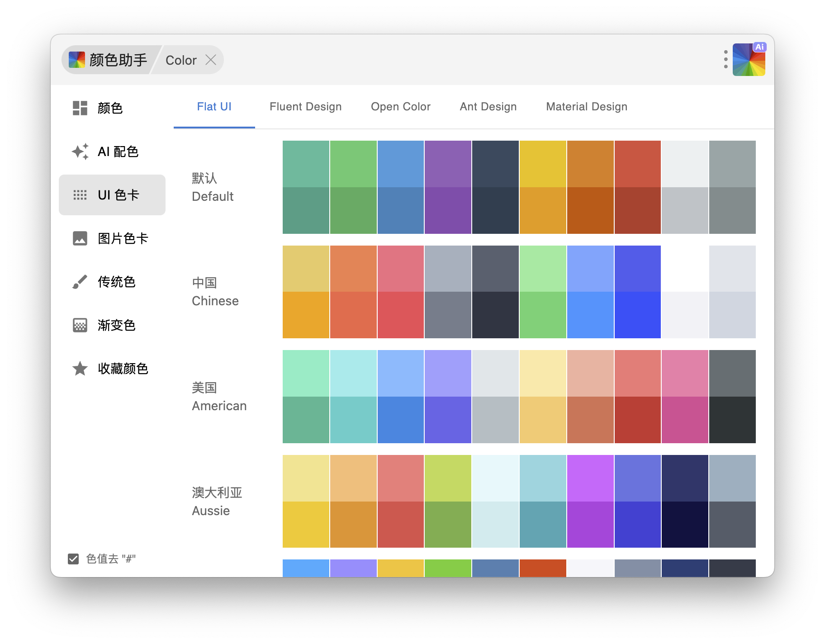Click the 澳大利亚 Aussie palette label

(x=217, y=502)
